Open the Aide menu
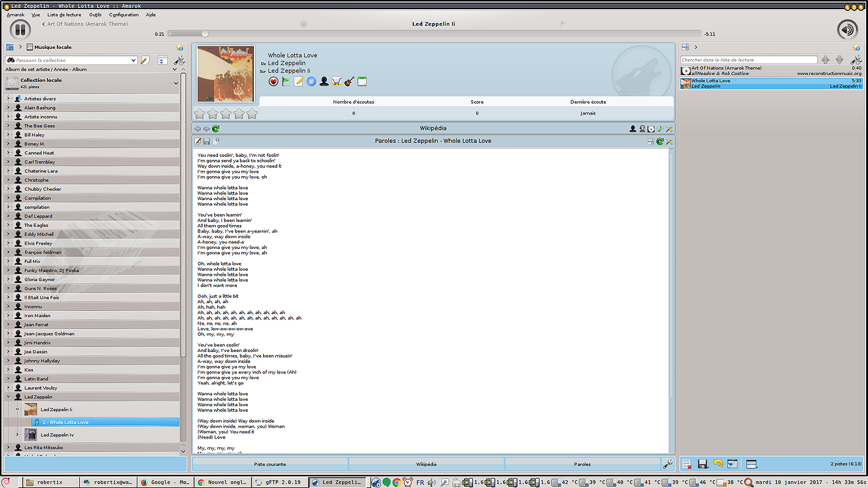The image size is (868, 488). coord(151,15)
